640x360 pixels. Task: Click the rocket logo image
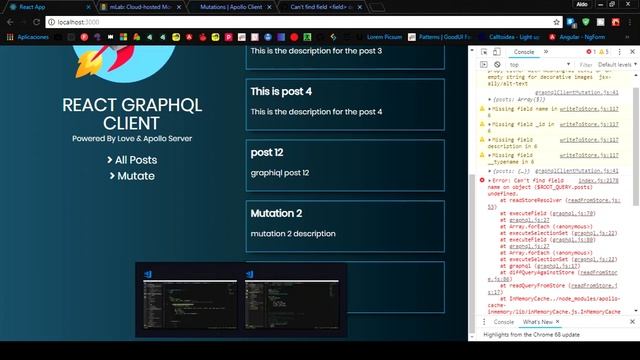123,63
